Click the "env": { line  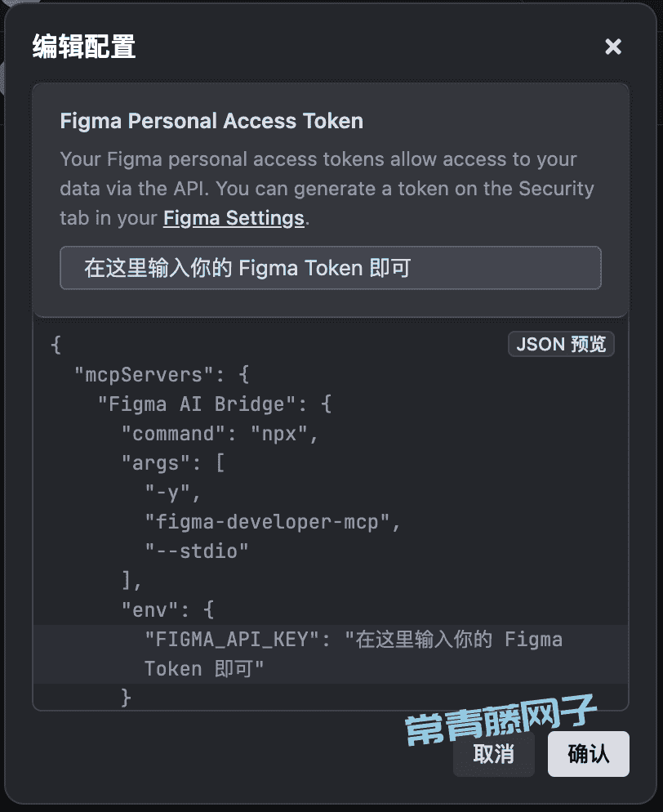[167, 610]
